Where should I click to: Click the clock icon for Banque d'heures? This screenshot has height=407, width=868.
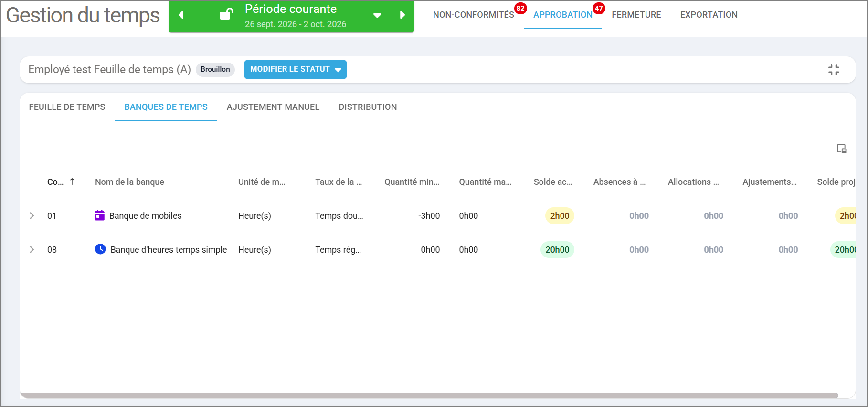[x=100, y=249]
